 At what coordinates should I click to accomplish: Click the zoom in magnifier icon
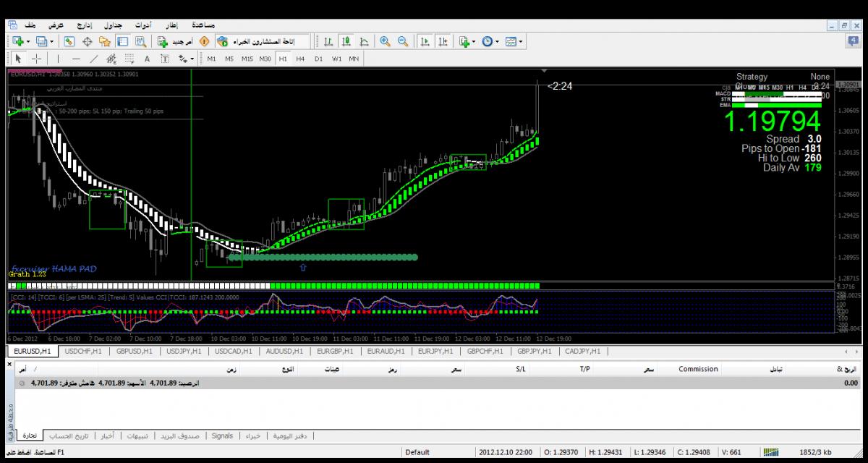(385, 42)
